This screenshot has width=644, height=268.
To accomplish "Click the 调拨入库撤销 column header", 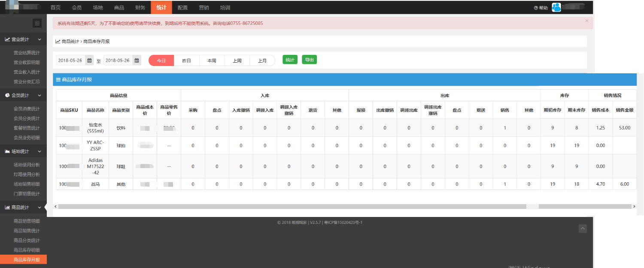I will click(x=289, y=110).
